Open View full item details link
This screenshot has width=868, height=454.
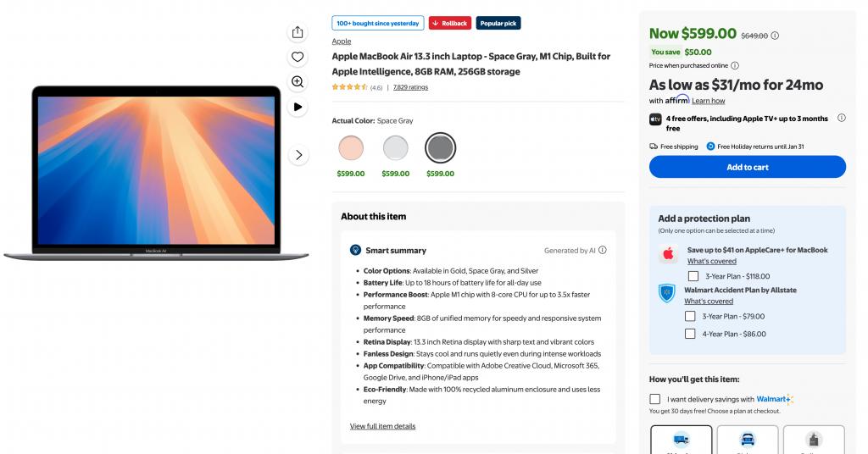[x=382, y=426]
